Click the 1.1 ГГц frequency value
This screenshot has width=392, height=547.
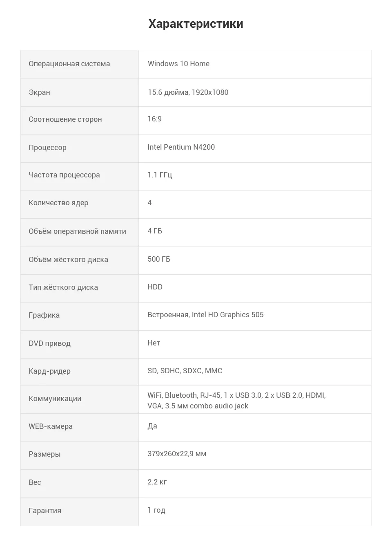pos(160,175)
